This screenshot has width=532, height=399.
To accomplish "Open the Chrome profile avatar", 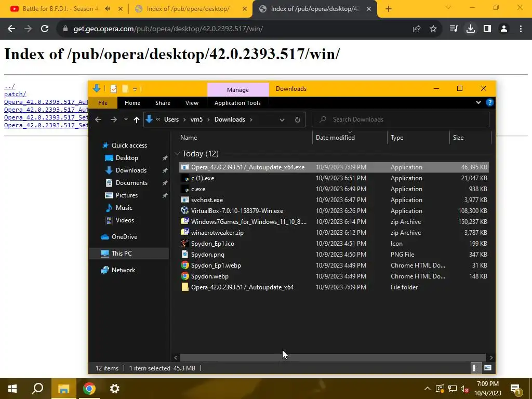I will (x=504, y=29).
